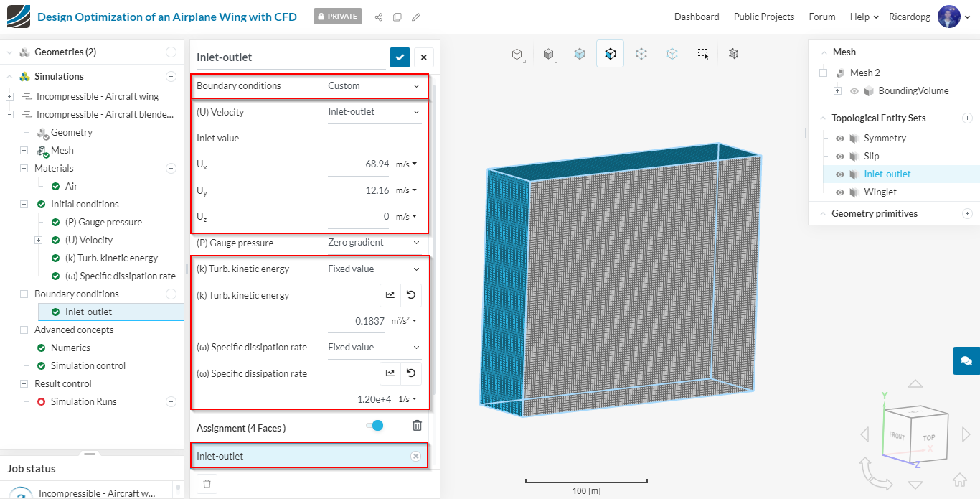Viewport: 980px width, 499px height.
Task: Select Numerics in the simulation tree
Action: click(70, 348)
